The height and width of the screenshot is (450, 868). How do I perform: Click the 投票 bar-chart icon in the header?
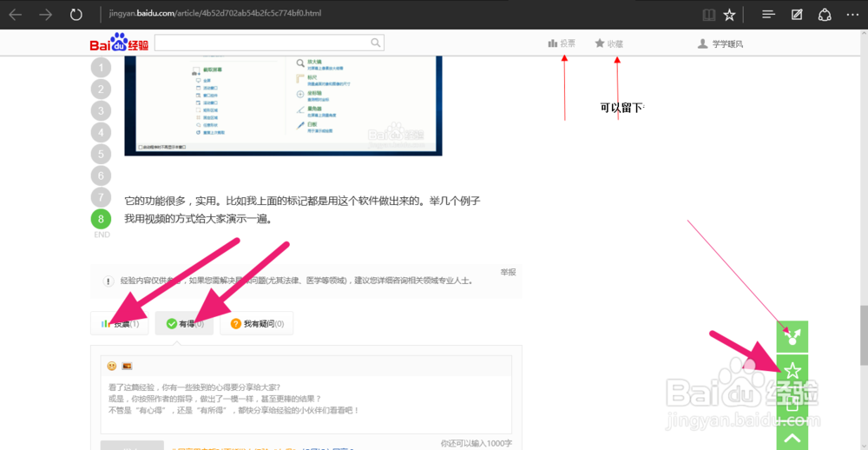552,43
